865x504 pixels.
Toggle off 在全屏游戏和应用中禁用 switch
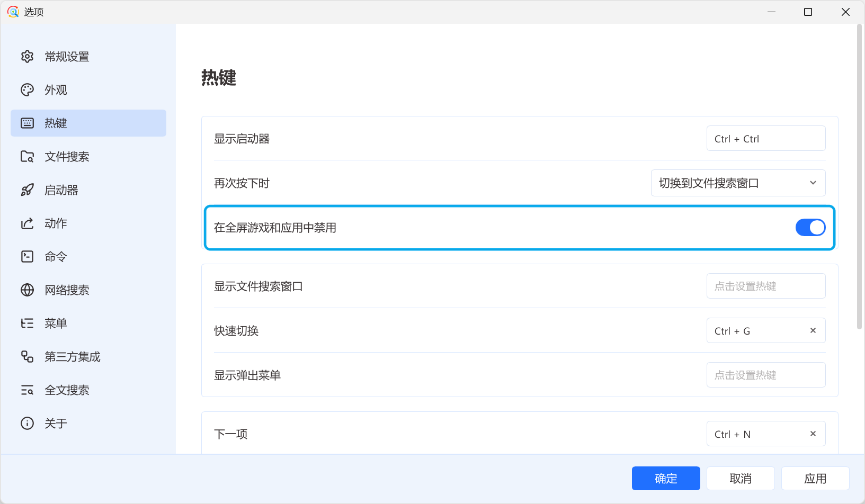click(810, 228)
